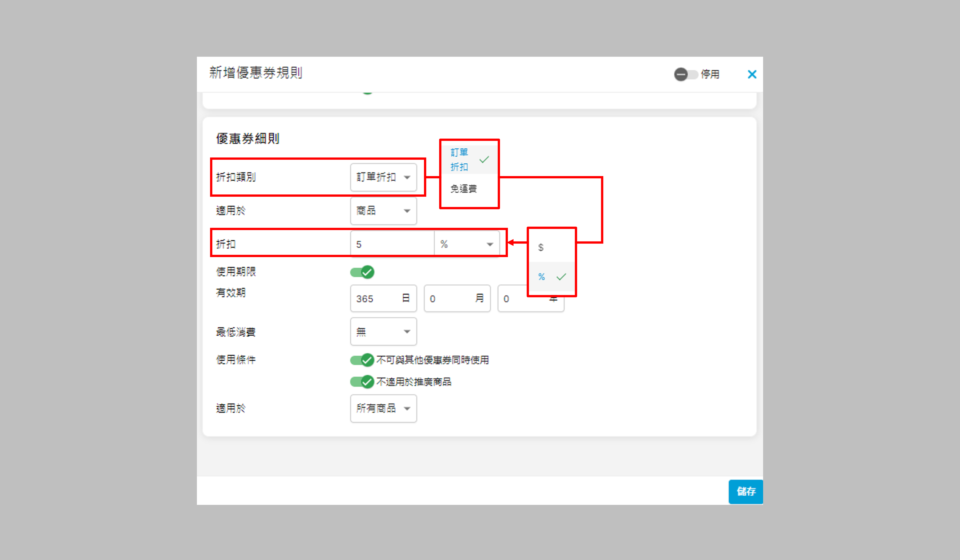Close the 新增優惠券規則 dialog with X
The height and width of the screenshot is (560, 960).
coord(752,74)
